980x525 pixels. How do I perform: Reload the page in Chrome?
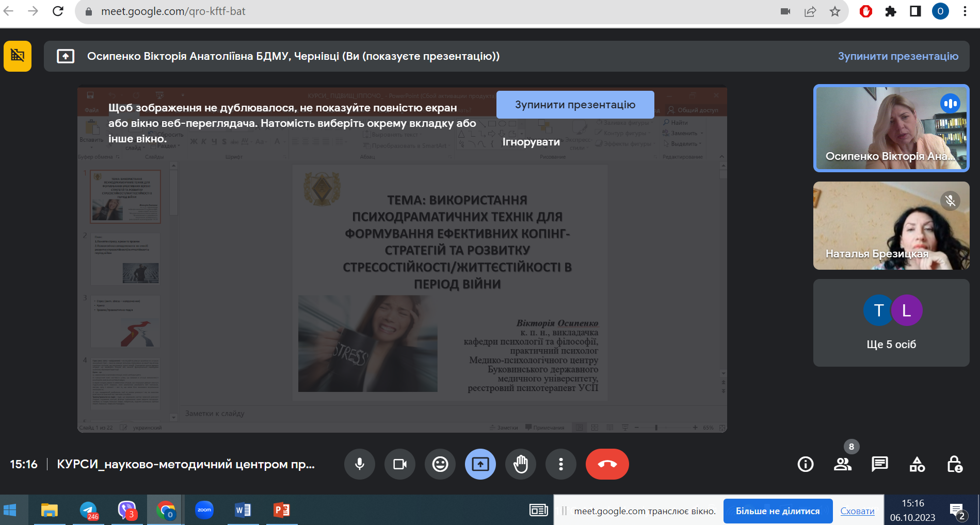[x=58, y=11]
